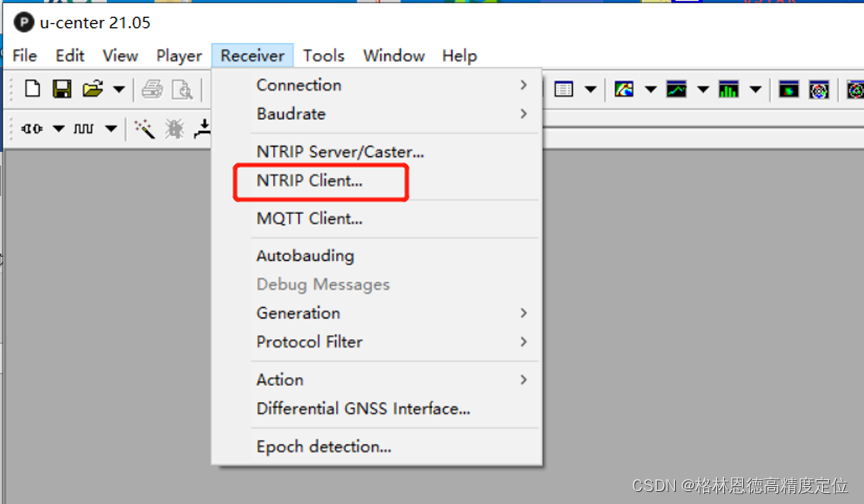Click the chart view line graph icon
This screenshot has height=504, width=864.
[676, 89]
